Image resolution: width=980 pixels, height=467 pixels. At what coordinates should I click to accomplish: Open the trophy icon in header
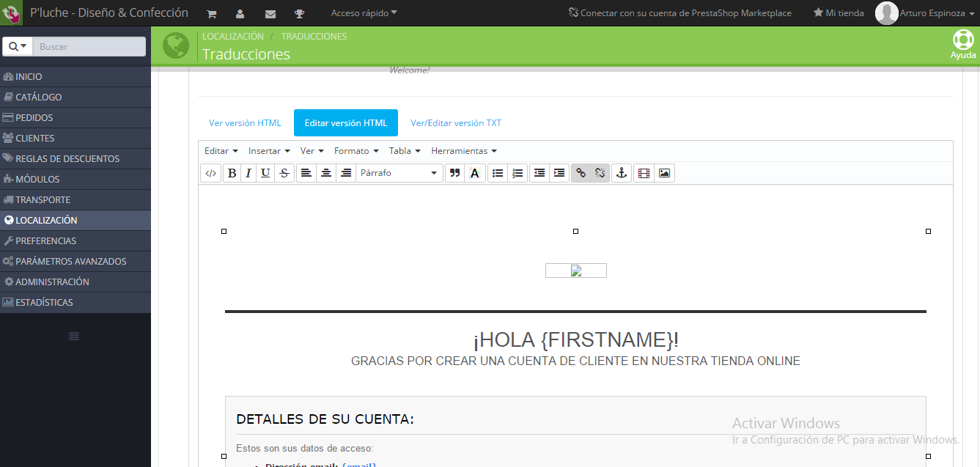[299, 13]
